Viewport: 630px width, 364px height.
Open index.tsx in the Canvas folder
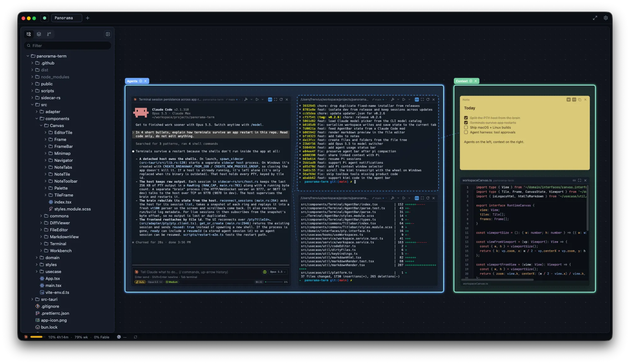click(63, 202)
